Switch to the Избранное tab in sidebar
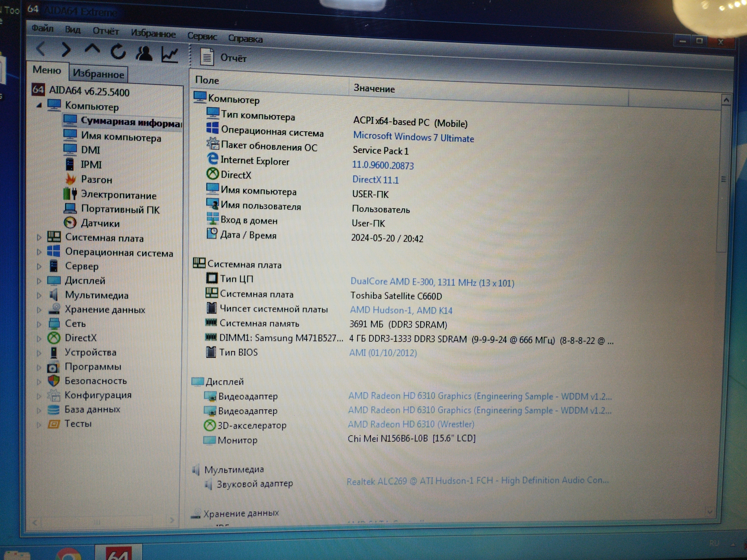The width and height of the screenshot is (747, 560). [x=98, y=73]
